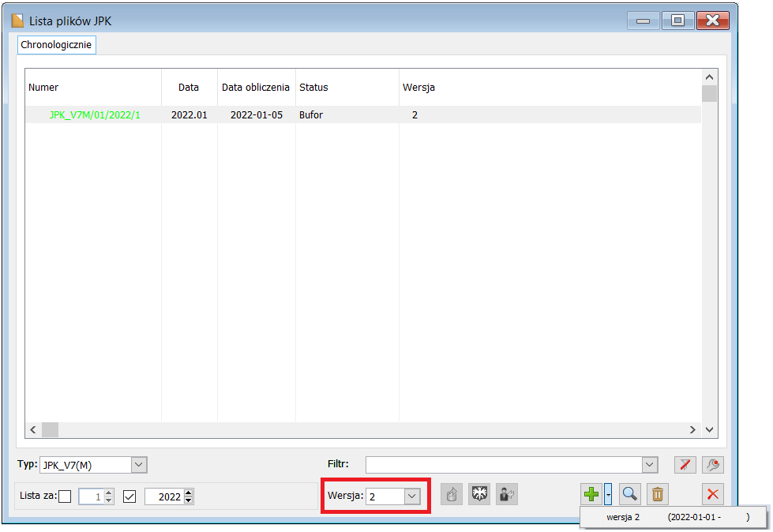The width and height of the screenshot is (773, 532).
Task: Click the trash can delete icon
Action: point(657,494)
